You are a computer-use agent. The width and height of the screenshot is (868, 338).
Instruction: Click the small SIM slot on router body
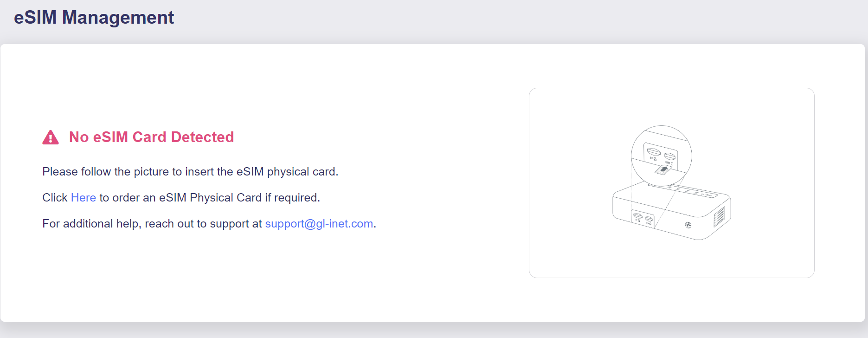(x=649, y=219)
